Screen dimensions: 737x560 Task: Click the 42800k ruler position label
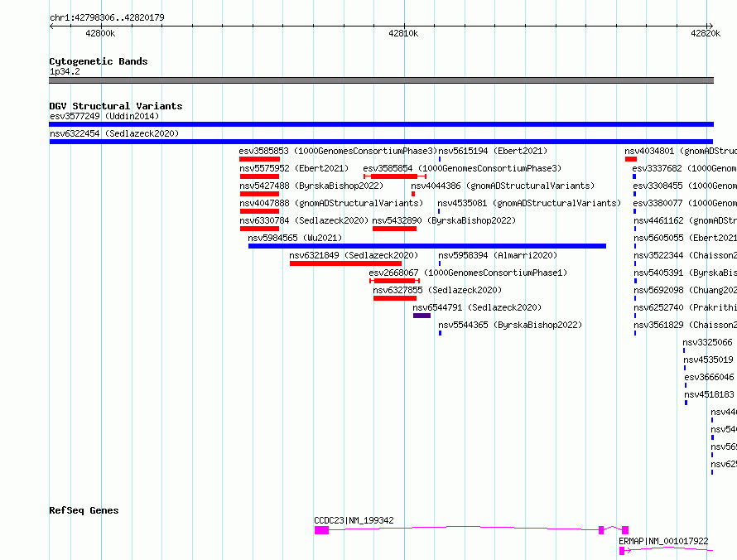(100, 33)
